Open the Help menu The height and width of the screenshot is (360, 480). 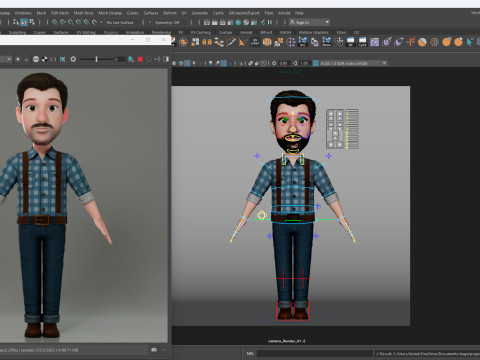(x=299, y=13)
